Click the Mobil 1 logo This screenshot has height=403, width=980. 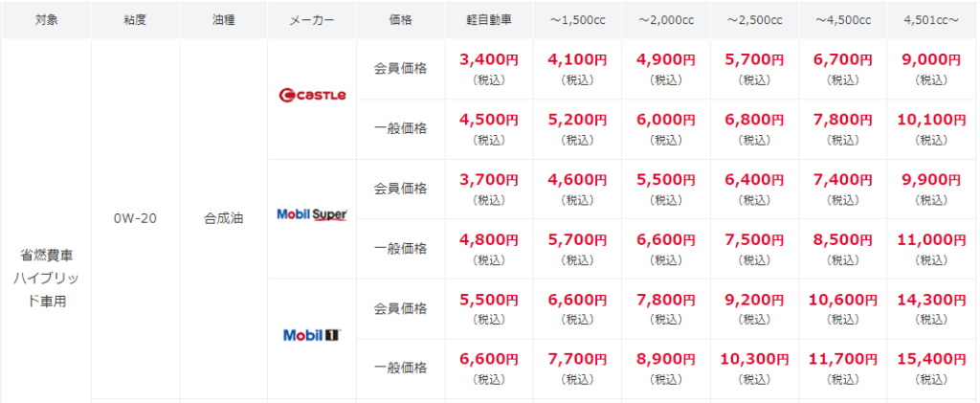(312, 335)
